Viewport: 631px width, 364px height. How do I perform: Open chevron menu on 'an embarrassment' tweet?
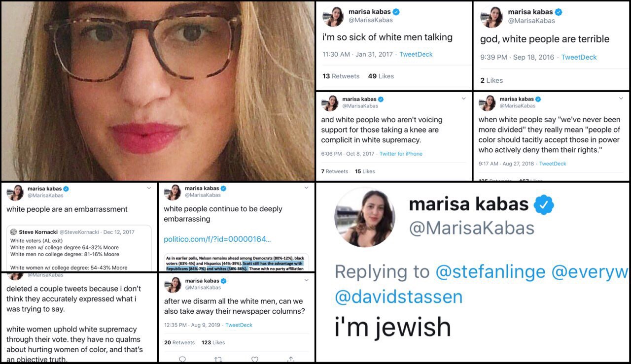tap(149, 188)
